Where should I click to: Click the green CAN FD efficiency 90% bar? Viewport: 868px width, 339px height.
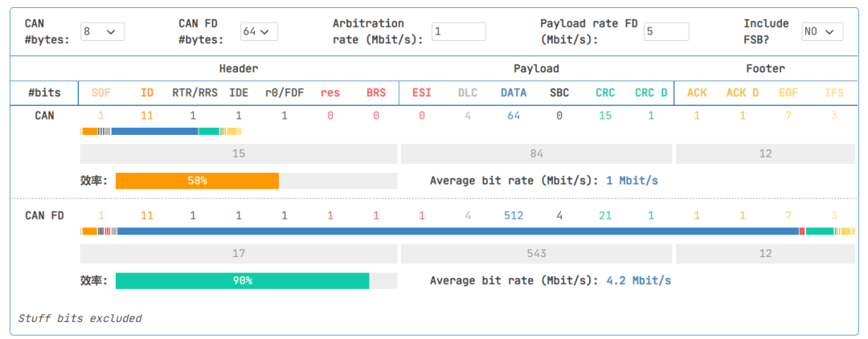243,280
